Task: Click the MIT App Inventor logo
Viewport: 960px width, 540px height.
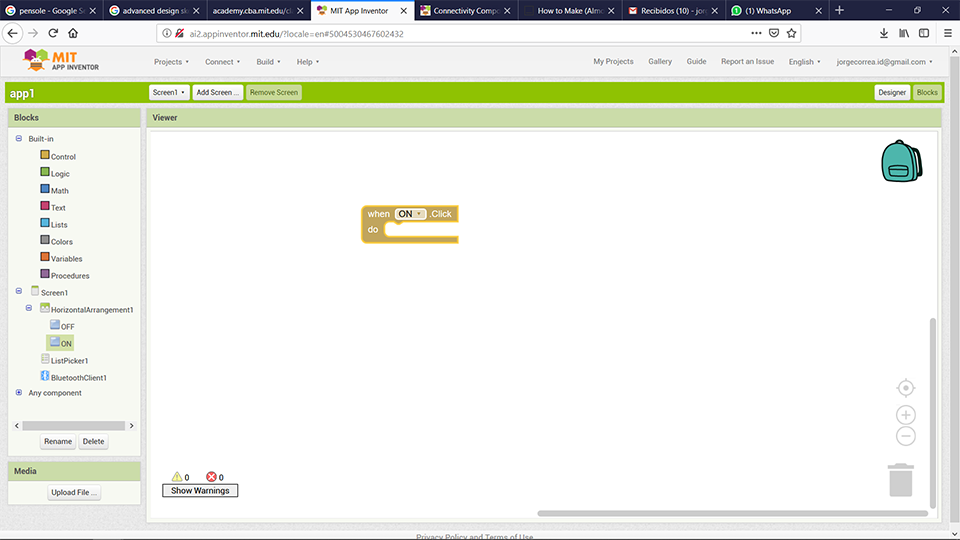Action: (60, 61)
